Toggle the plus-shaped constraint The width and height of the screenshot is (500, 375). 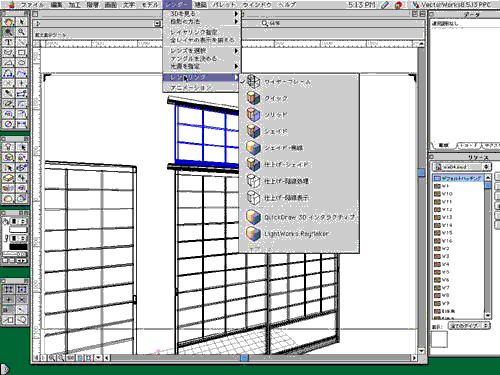(8, 300)
